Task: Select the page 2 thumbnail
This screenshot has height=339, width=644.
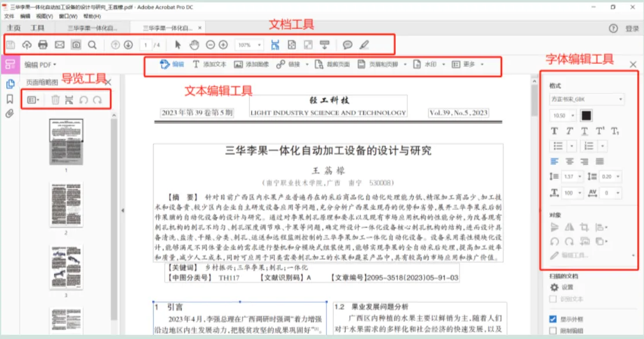Action: (66, 205)
